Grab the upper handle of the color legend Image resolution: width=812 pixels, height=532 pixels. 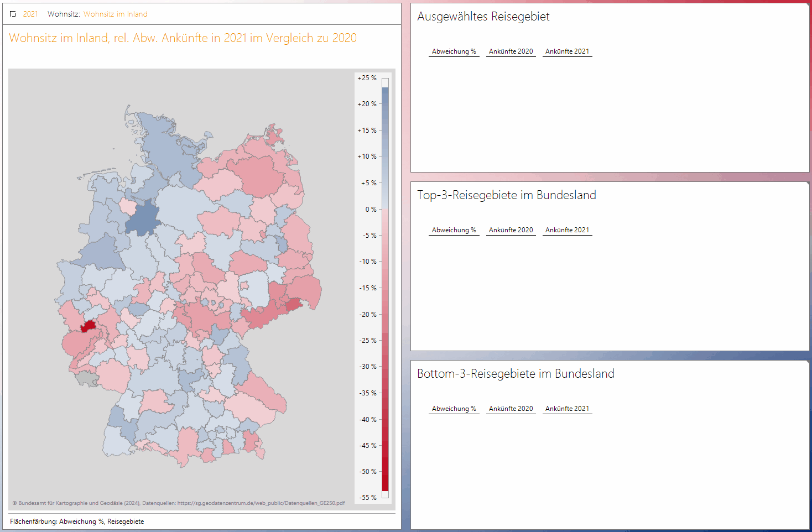click(x=385, y=82)
